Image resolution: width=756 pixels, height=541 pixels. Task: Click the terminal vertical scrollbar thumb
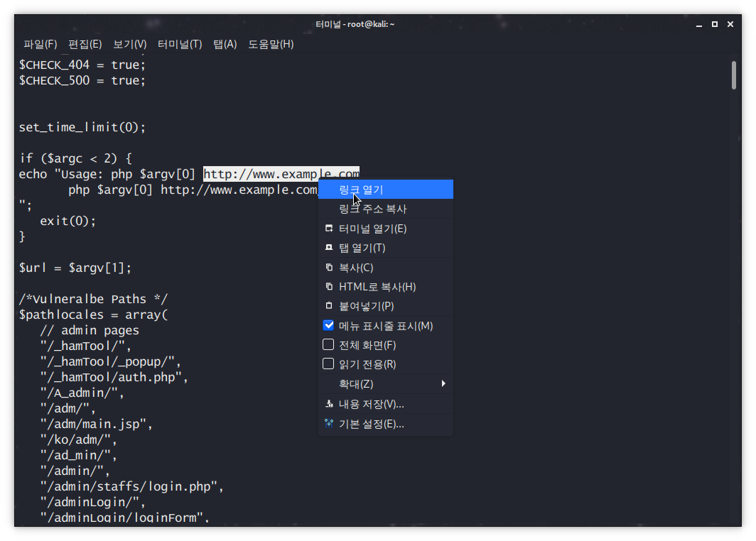pyautogui.click(x=734, y=75)
